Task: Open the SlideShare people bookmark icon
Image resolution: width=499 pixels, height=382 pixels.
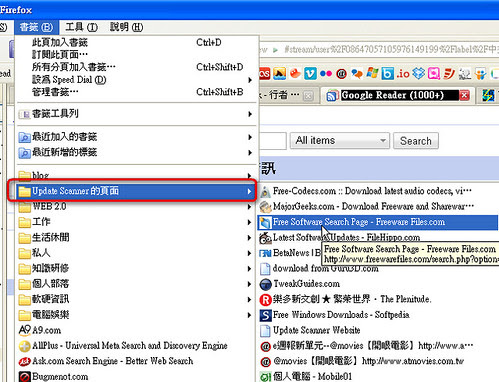Action: click(x=480, y=74)
